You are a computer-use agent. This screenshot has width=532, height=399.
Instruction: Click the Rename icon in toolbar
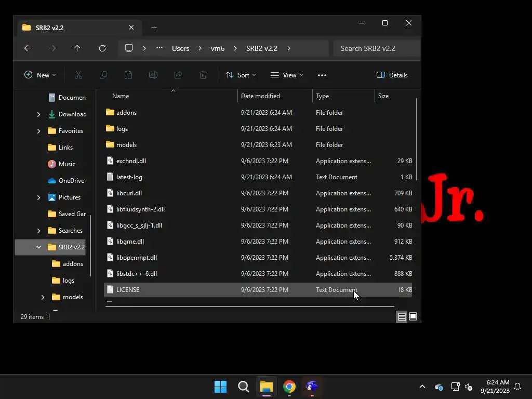pyautogui.click(x=153, y=75)
